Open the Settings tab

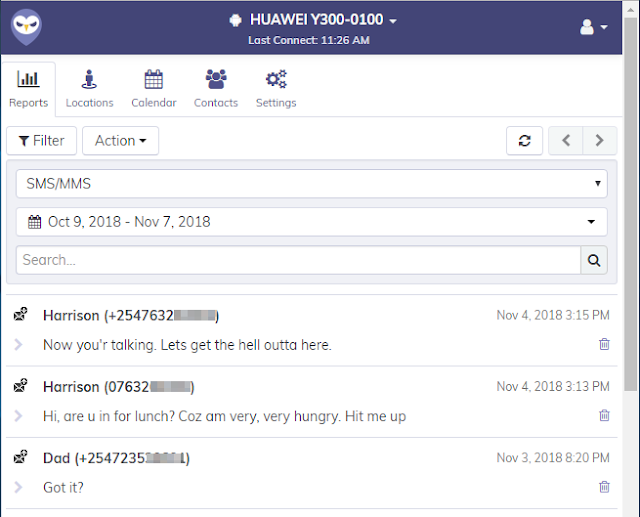coord(276,89)
